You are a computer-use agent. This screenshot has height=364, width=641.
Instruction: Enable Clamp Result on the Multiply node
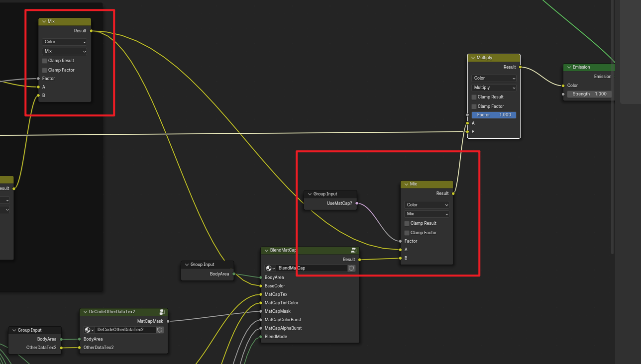(474, 97)
